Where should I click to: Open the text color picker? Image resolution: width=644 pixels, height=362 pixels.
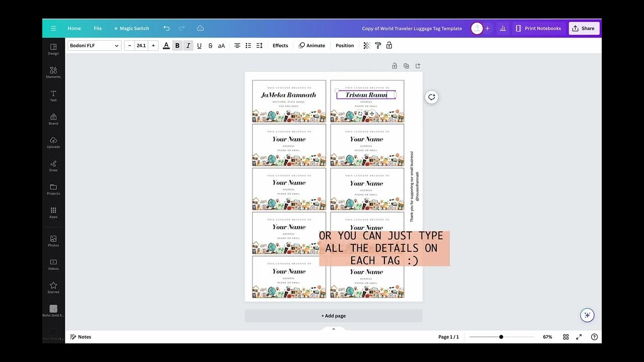tap(166, 46)
